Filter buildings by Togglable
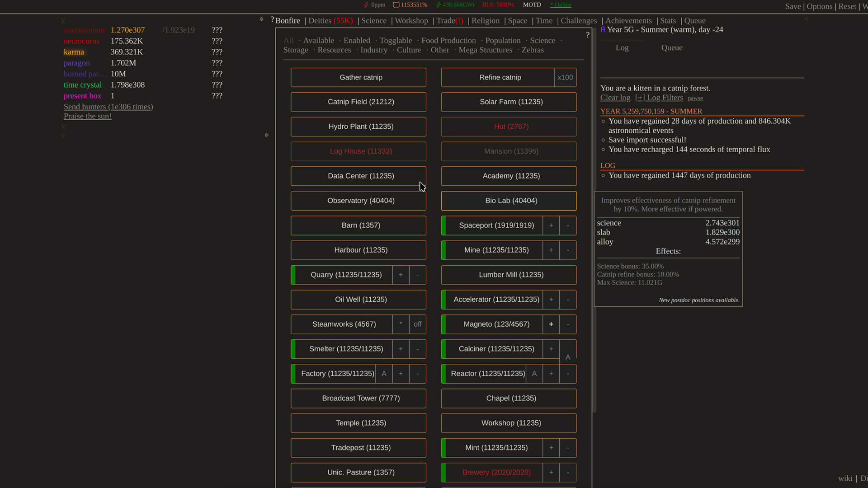 point(396,41)
